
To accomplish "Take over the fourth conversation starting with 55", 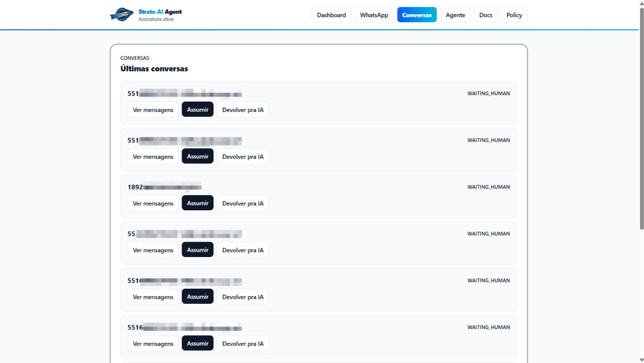I will pos(197,250).
